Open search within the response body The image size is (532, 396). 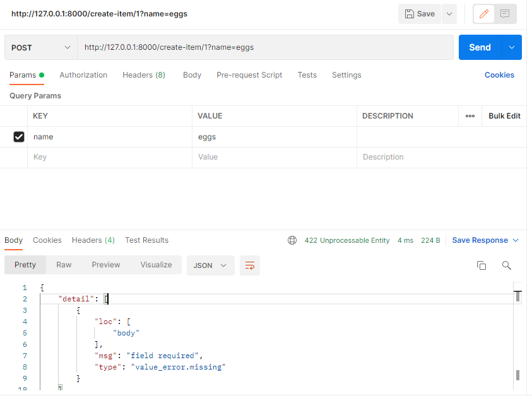point(507,265)
